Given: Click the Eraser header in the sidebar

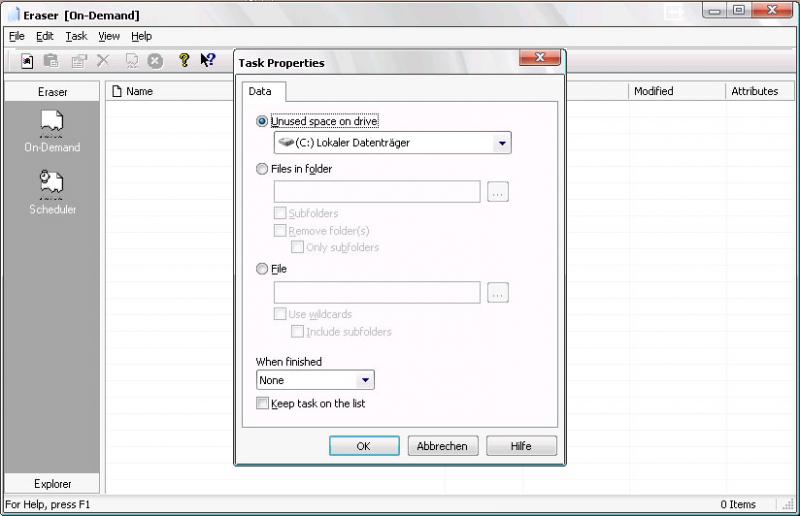Looking at the screenshot, I should (x=52, y=92).
